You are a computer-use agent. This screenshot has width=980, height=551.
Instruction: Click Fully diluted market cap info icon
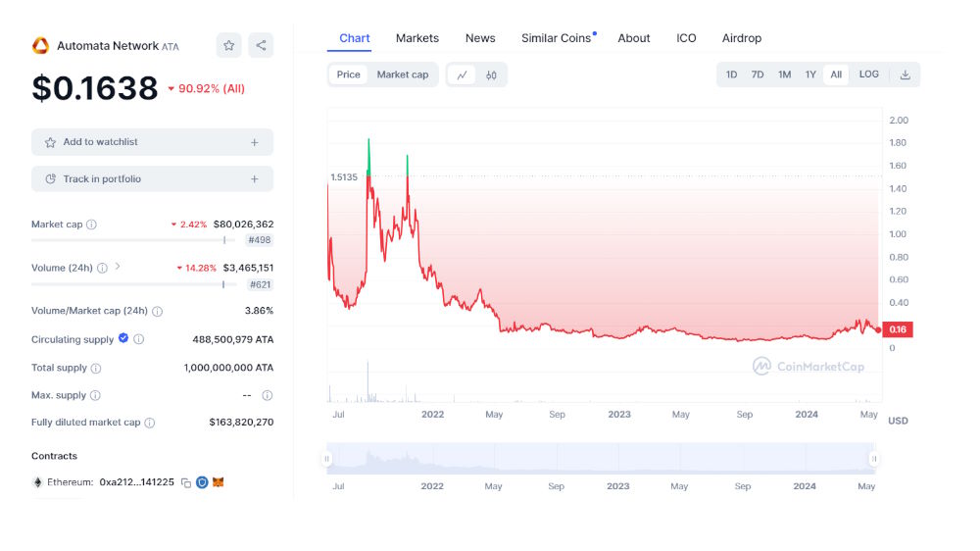pos(149,423)
